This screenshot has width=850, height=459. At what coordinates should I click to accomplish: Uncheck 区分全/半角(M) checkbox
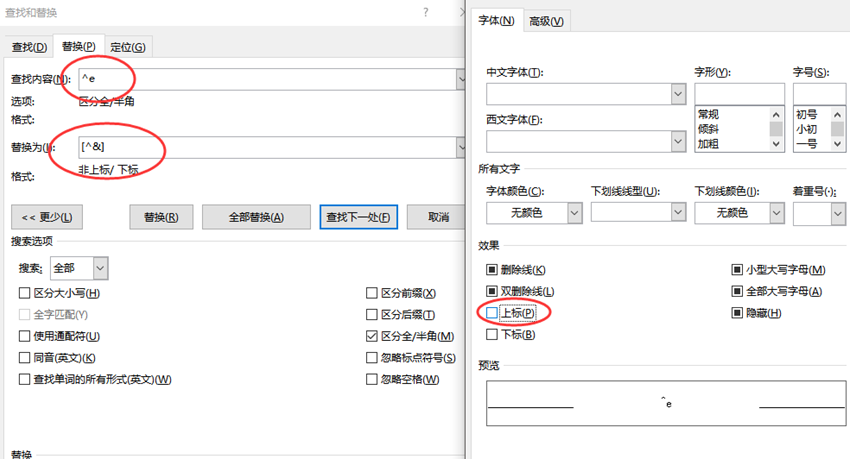pyautogui.click(x=371, y=336)
